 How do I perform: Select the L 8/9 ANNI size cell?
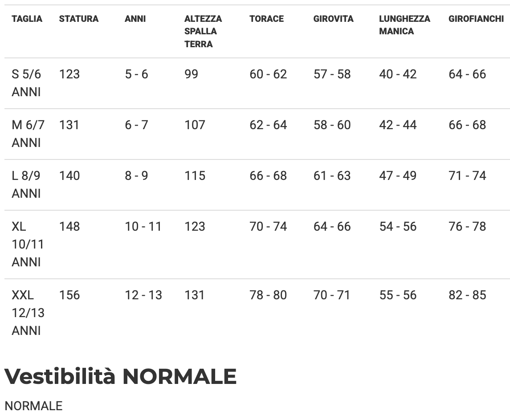26,184
